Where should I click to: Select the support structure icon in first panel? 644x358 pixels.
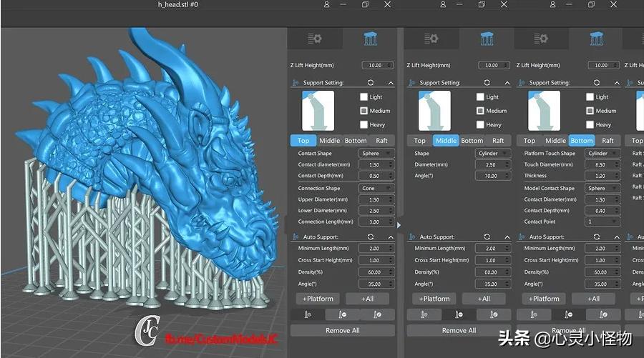click(371, 39)
